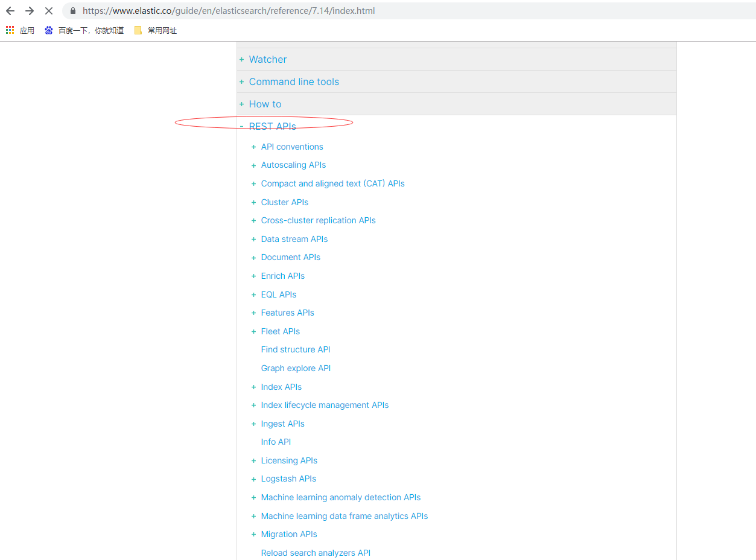756x560 pixels.
Task: Expand Index lifecycle management APIs subsection
Action: click(x=254, y=405)
